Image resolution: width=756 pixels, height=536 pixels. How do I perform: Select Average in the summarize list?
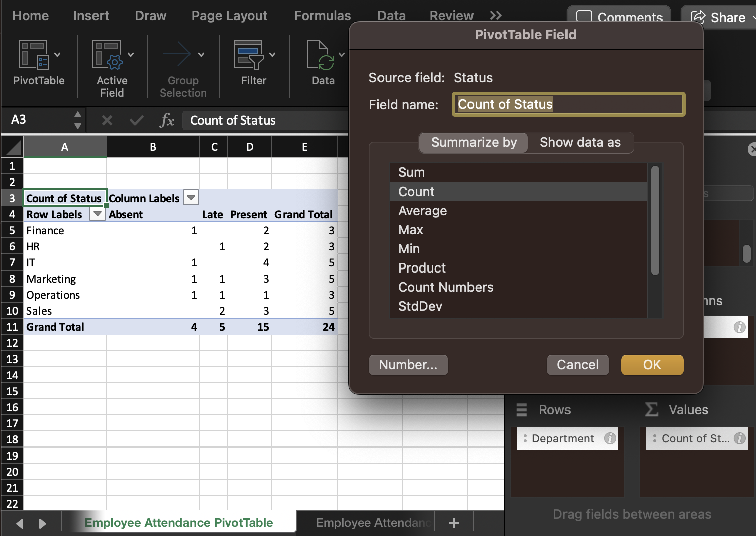(x=519, y=211)
